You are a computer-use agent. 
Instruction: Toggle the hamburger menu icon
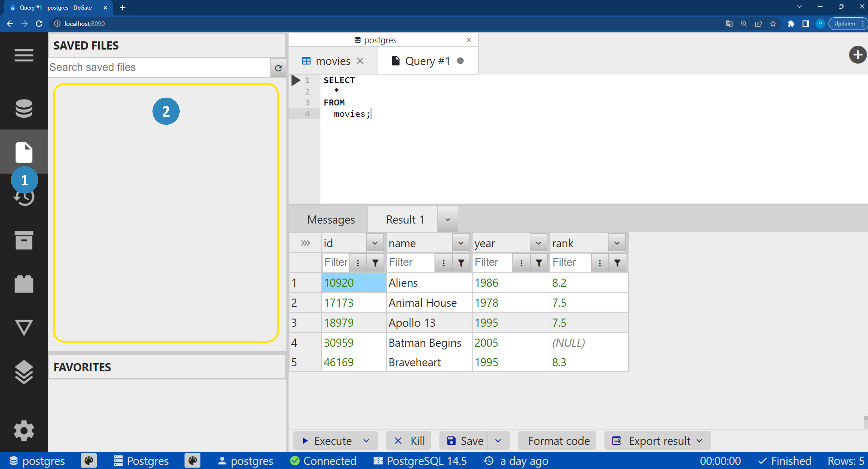24,55
